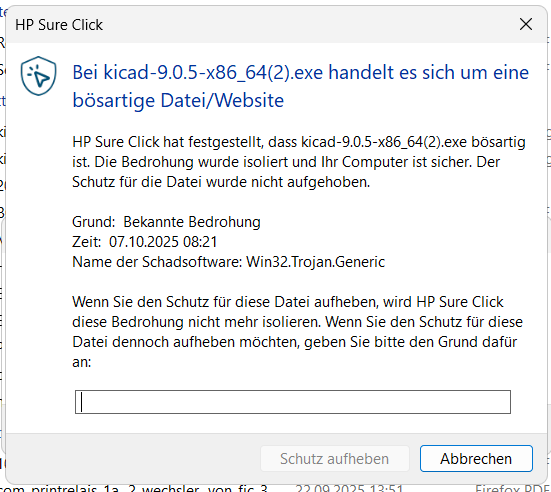Select background file printrelais_1a_2_wechsler entry
The image size is (551, 492).
(134, 488)
